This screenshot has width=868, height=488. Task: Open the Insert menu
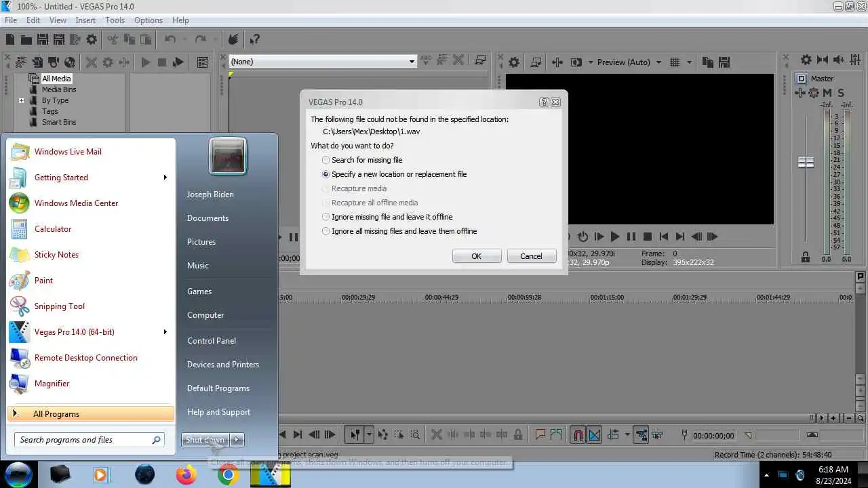pos(85,20)
